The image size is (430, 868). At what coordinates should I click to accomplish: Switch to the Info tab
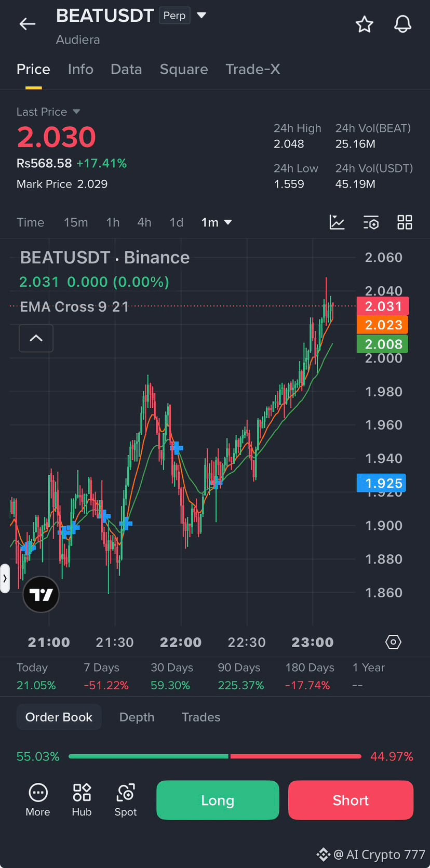80,69
